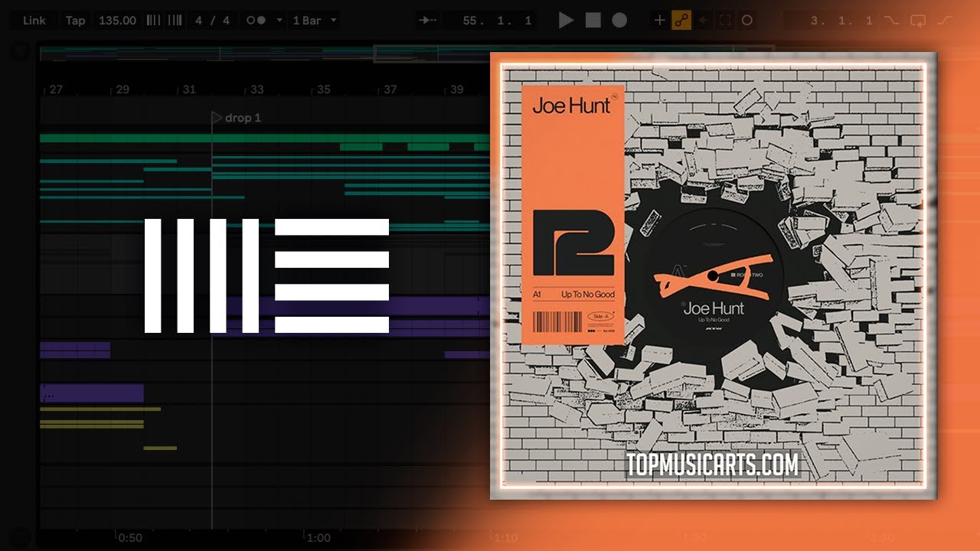Image resolution: width=980 pixels, height=551 pixels.
Task: Enable MIDI Arrangement Overdub plus icon
Action: click(659, 21)
